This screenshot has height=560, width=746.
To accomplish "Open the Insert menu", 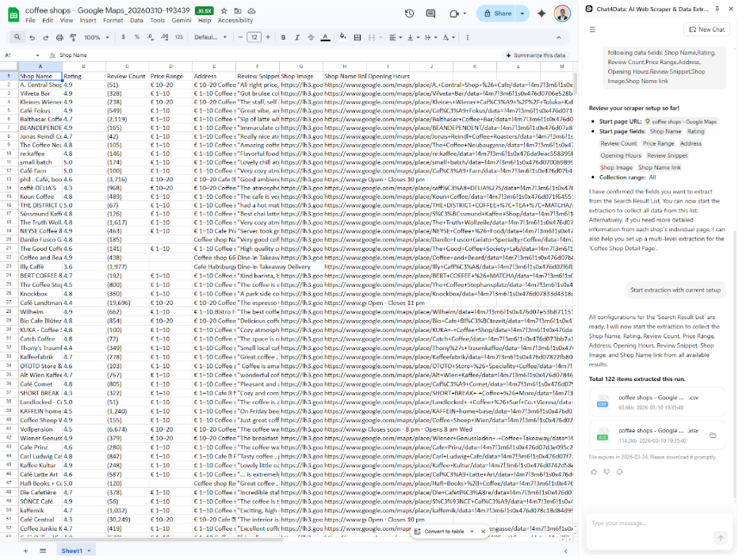I will point(88,21).
